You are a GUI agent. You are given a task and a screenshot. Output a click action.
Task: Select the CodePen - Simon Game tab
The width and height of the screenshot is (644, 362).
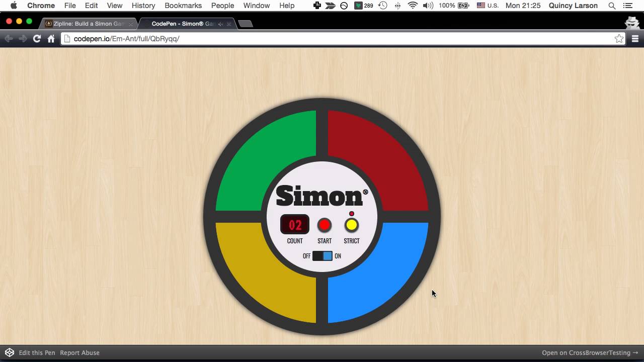coord(186,24)
